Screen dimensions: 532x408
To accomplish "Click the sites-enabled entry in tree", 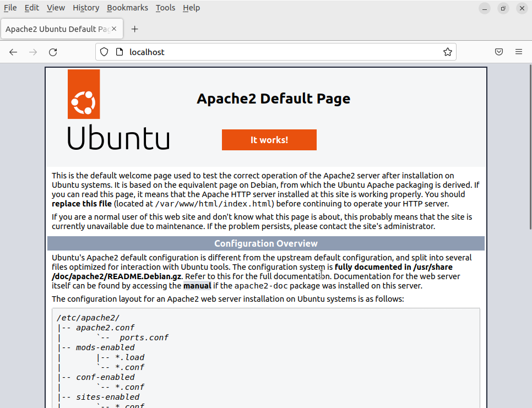I will [107, 397].
